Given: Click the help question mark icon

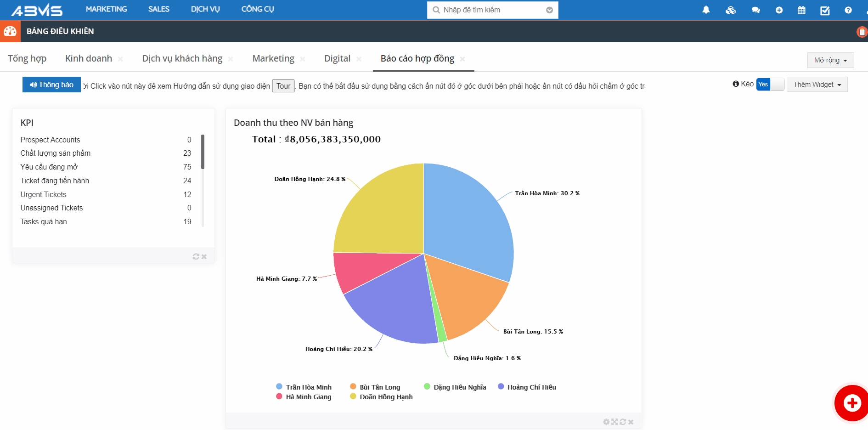Looking at the screenshot, I should pyautogui.click(x=848, y=10).
